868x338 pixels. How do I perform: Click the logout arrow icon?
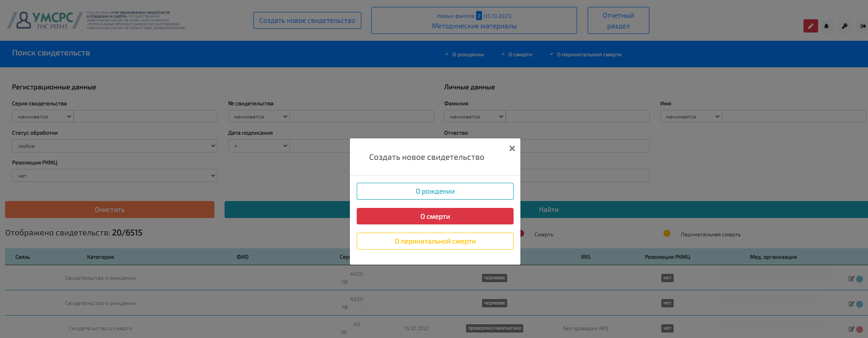click(863, 26)
